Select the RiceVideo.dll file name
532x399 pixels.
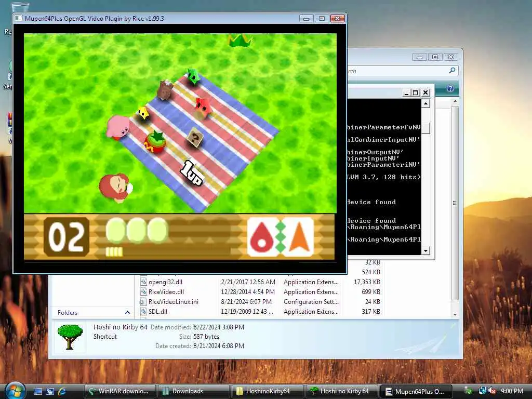166,292
